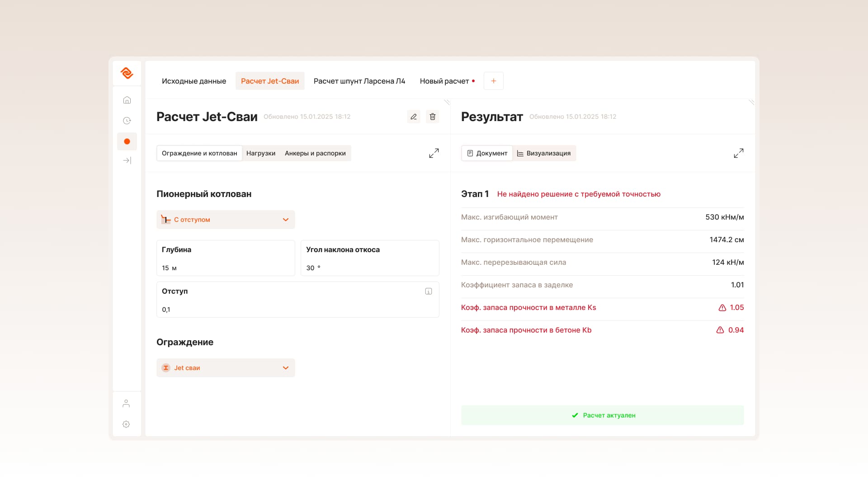Delete the calculation using trash icon
The width and height of the screenshot is (868, 488).
coord(432,117)
